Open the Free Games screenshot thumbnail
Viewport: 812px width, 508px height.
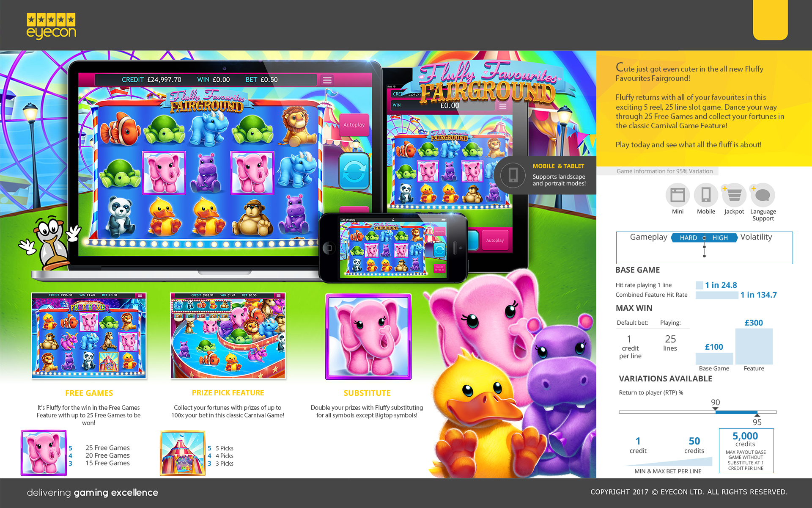89,336
